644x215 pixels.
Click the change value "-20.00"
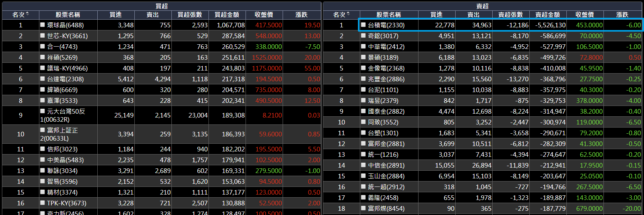coord(632,208)
